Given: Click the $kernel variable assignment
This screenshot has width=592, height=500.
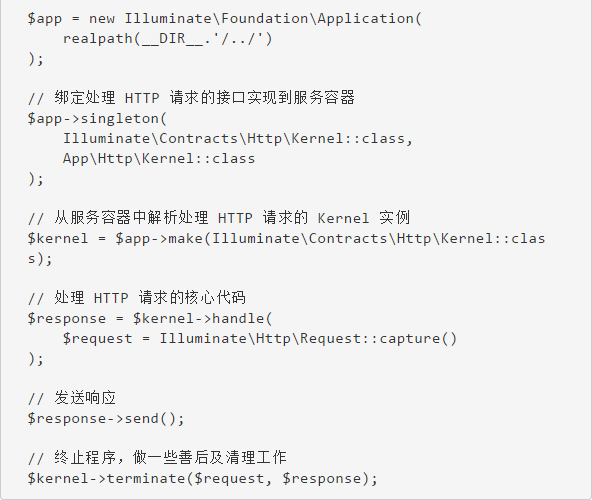Looking at the screenshot, I should pyautogui.click(x=58, y=238).
